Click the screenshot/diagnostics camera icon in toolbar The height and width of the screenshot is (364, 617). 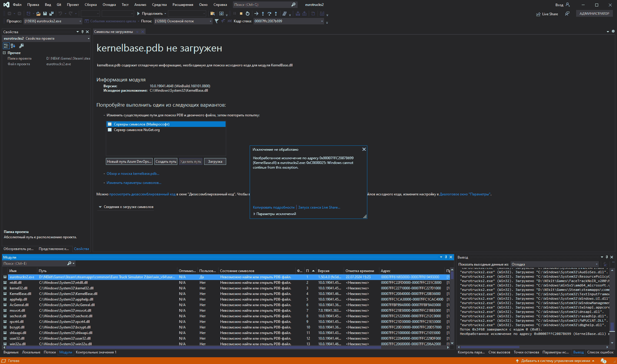[221, 14]
